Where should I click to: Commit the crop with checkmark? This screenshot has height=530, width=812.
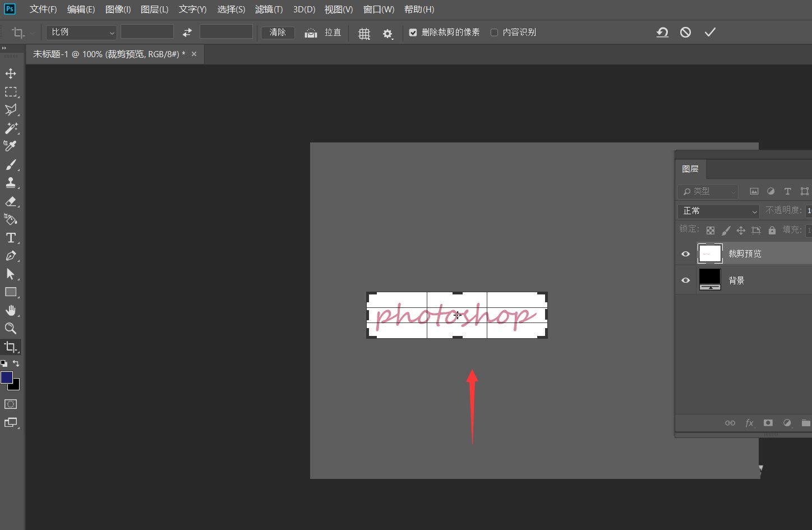pyautogui.click(x=710, y=33)
